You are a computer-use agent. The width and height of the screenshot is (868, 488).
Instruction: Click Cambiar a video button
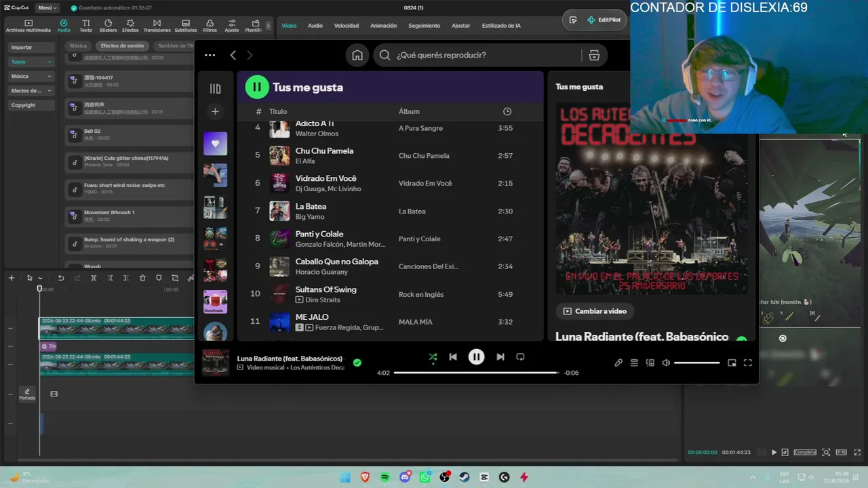595,311
